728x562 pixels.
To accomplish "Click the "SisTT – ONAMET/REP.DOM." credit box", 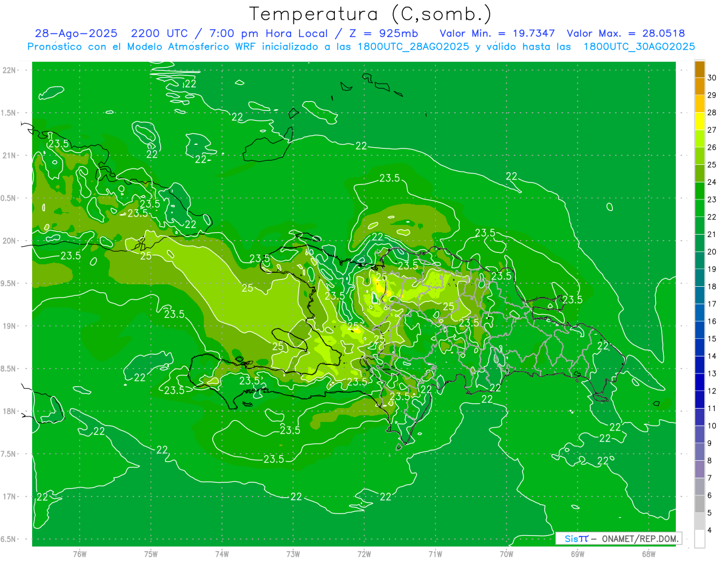I will tap(618, 538).
